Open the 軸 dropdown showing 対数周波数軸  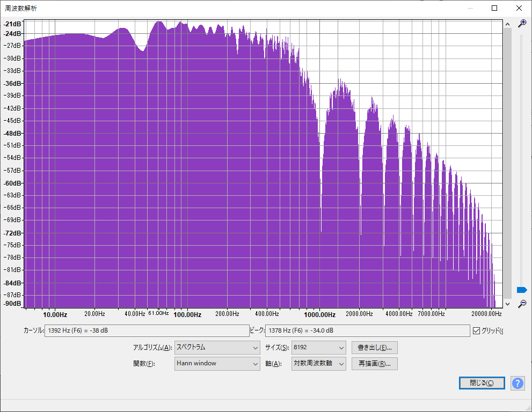318,364
